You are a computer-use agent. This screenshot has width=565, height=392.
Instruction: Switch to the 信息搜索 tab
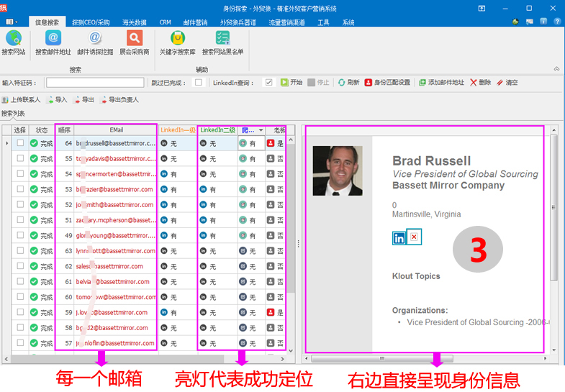click(47, 22)
